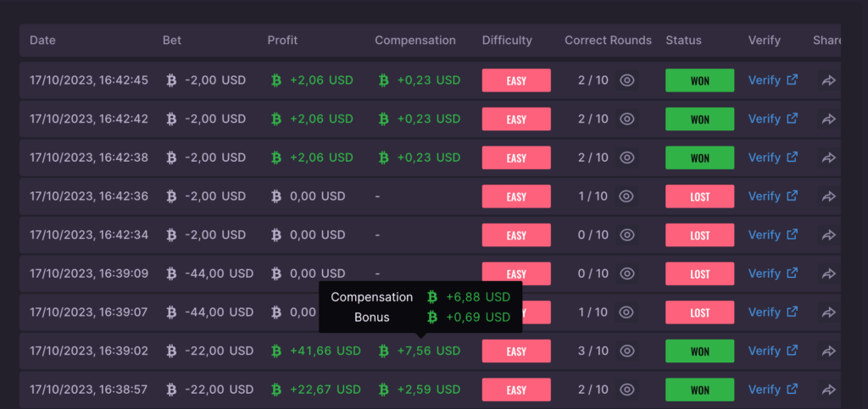
Task: Show the rounds for the 16:42:45 bet via its eye icon
Action: coord(626,80)
